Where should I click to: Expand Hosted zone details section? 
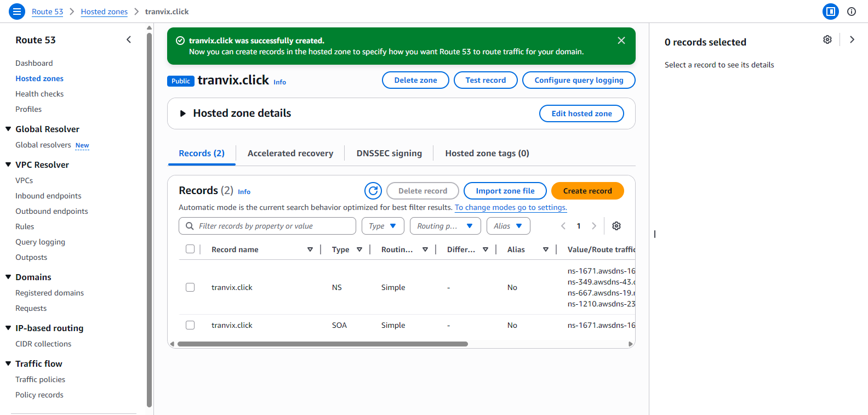click(x=183, y=113)
